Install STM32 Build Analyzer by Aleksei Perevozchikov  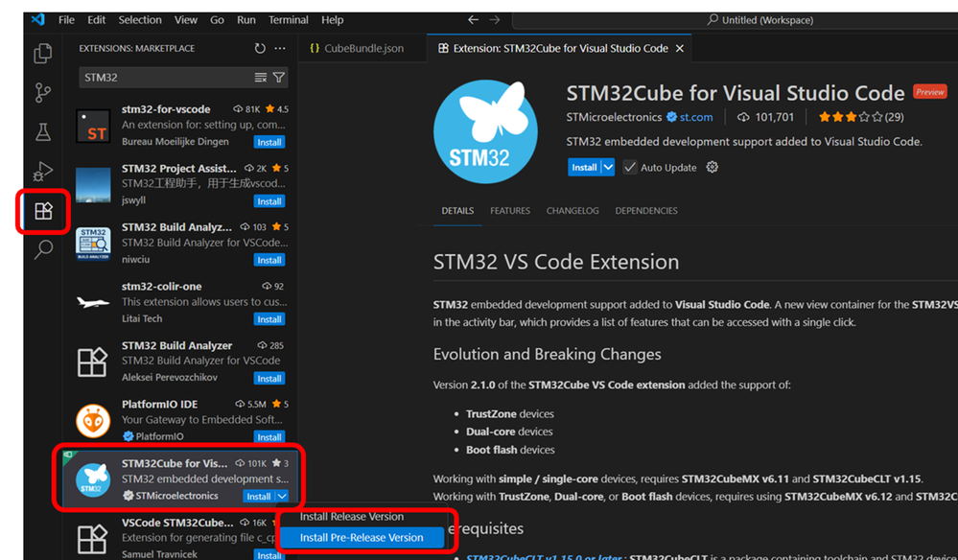tap(269, 379)
